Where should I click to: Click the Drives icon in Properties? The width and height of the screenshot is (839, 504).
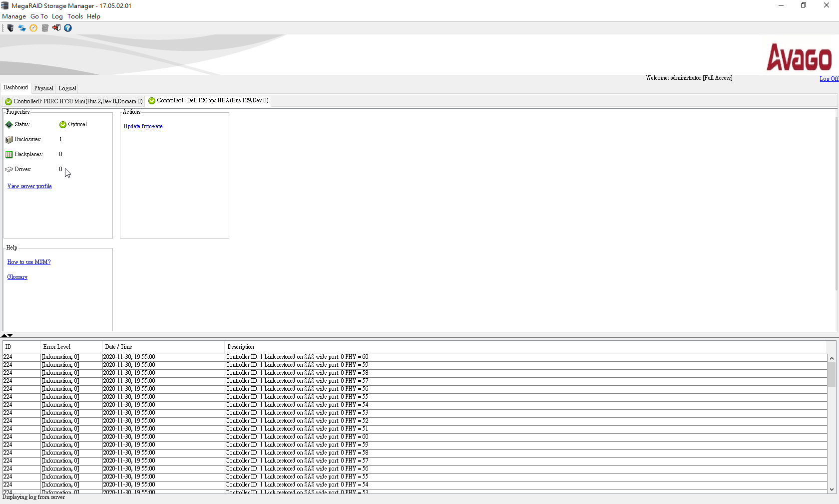pyautogui.click(x=9, y=170)
